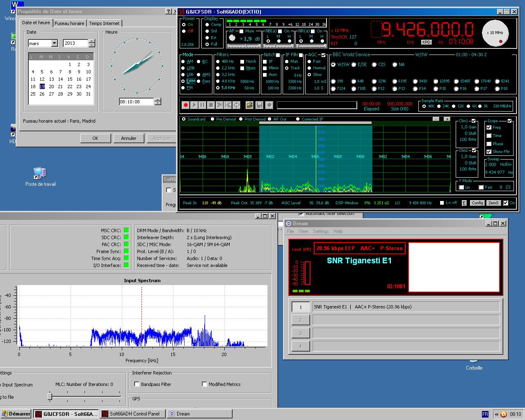The width and height of the screenshot is (525, 420).
Task: Click the small E button in status bar
Action: click(x=464, y=203)
